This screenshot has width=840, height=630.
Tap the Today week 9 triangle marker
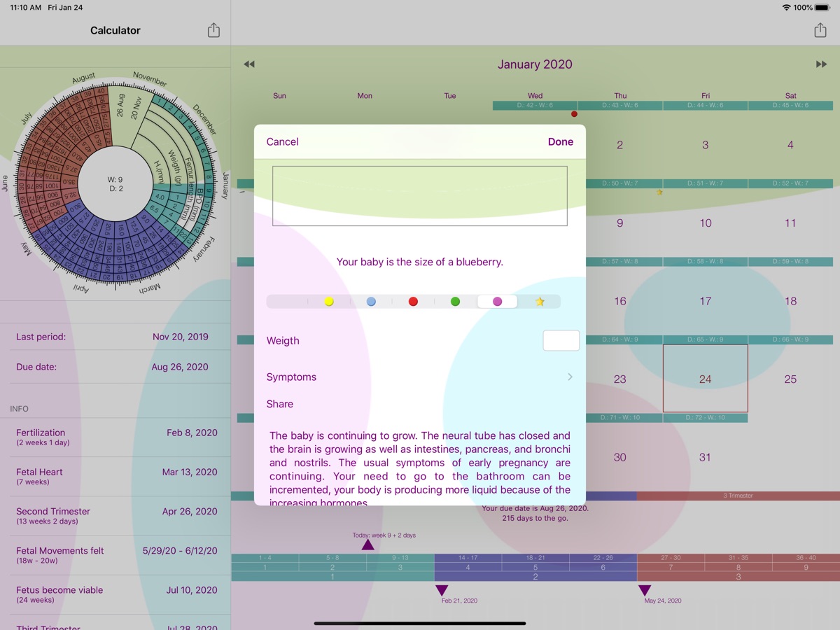(367, 545)
